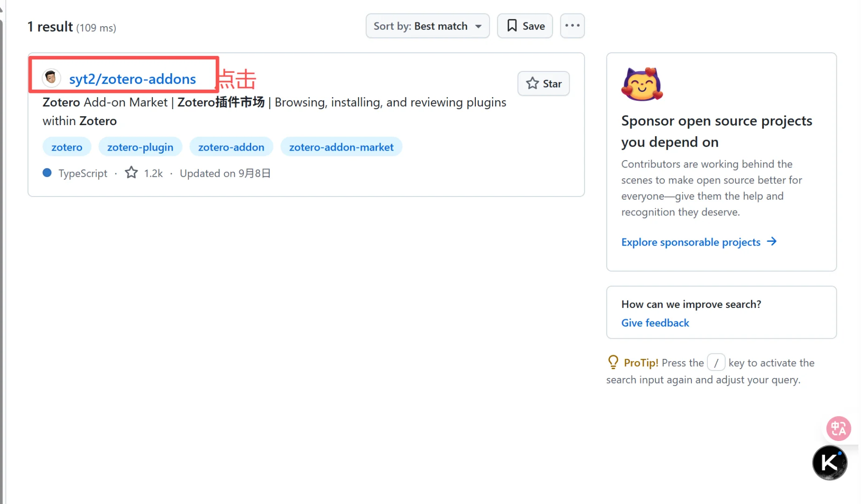Image resolution: width=861 pixels, height=504 pixels.
Task: Click the slash key hint in ProTip
Action: pyautogui.click(x=716, y=362)
